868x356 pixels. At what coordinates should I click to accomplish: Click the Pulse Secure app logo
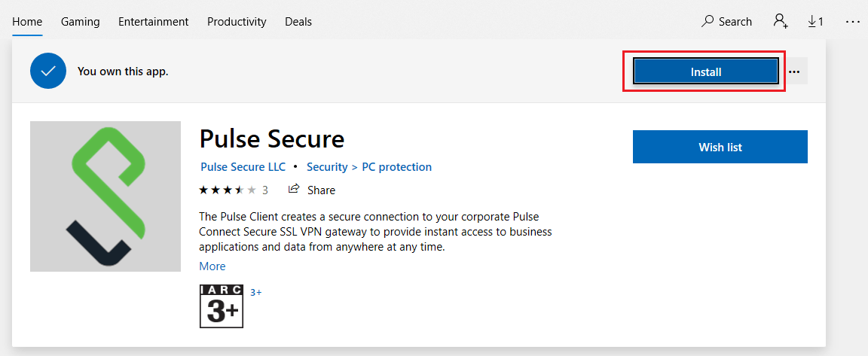pyautogui.click(x=105, y=196)
